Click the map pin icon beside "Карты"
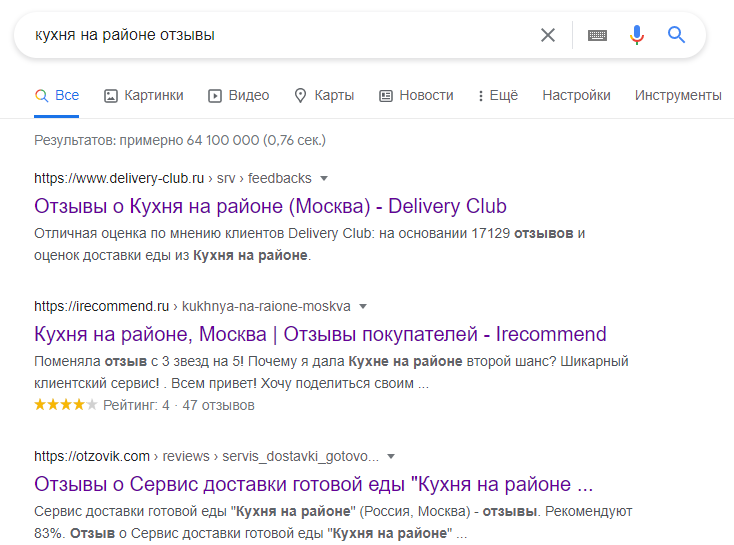 (x=300, y=96)
